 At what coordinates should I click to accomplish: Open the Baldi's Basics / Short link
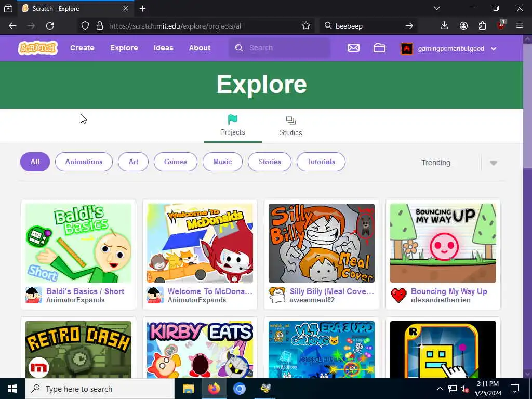tap(85, 291)
